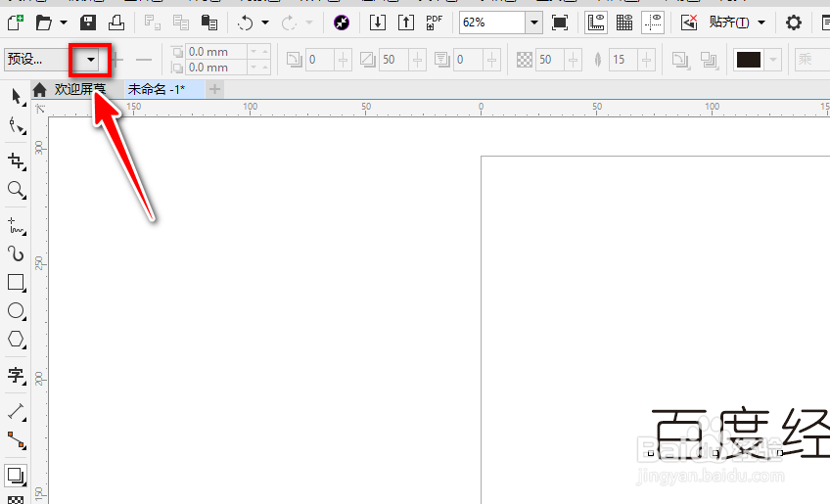Toggle the show rulers button

pyautogui.click(x=596, y=23)
